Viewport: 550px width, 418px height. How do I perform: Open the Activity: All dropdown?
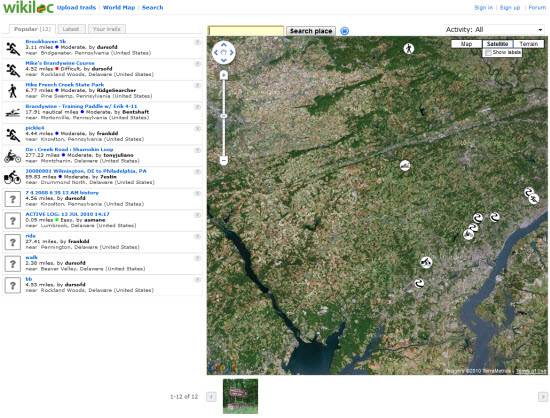494,30
